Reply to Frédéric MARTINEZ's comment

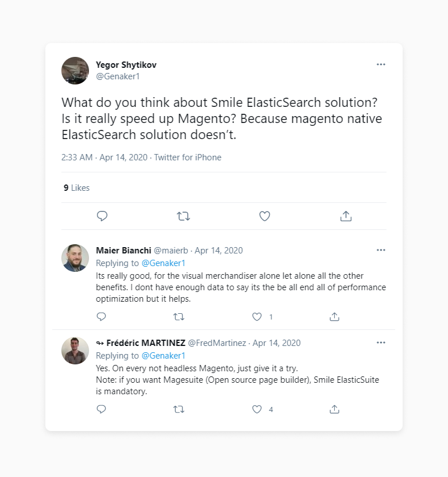point(101,410)
